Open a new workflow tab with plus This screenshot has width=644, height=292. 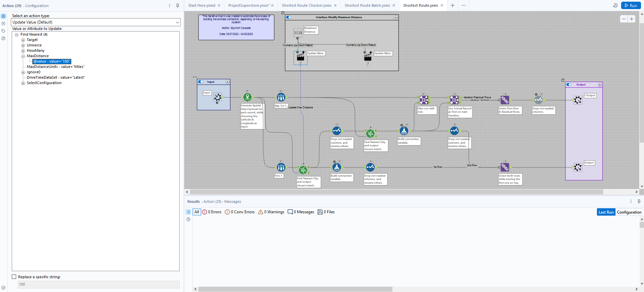453,5
